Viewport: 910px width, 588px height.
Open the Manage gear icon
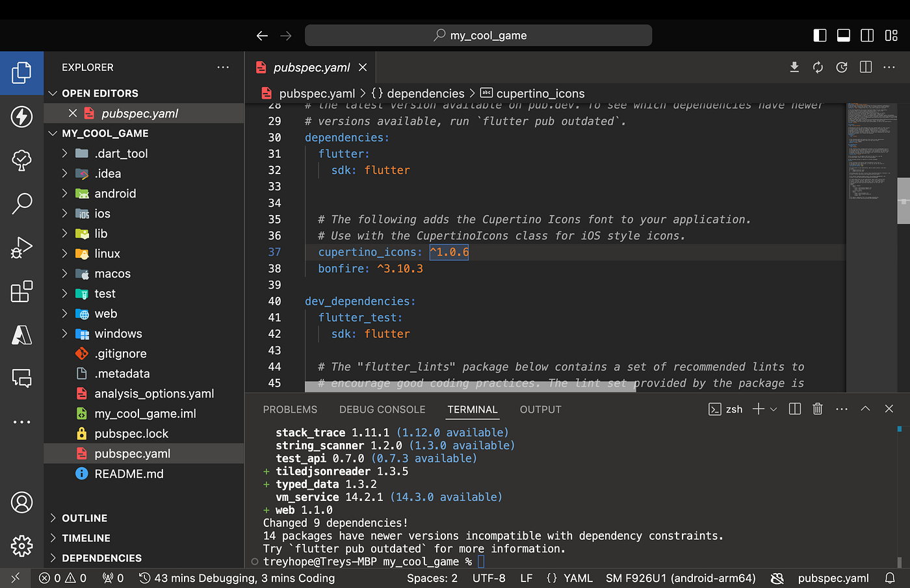[x=21, y=546]
